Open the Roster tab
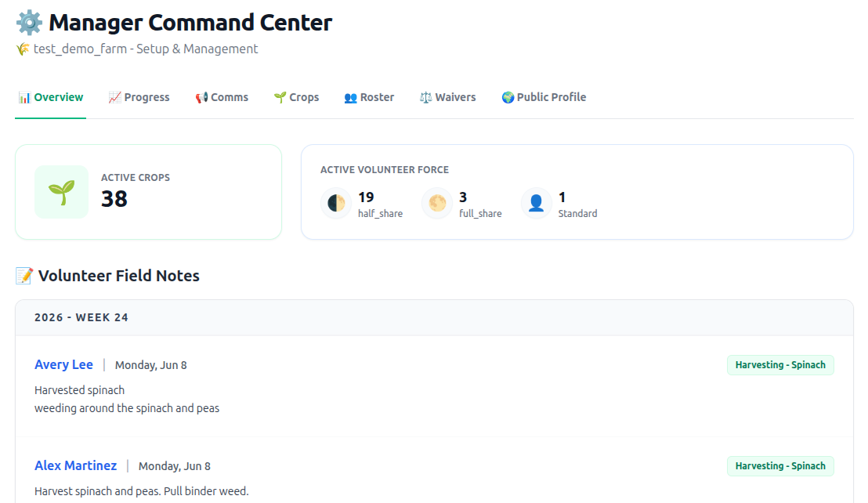Screen dimensions: 868x503 [369, 97]
